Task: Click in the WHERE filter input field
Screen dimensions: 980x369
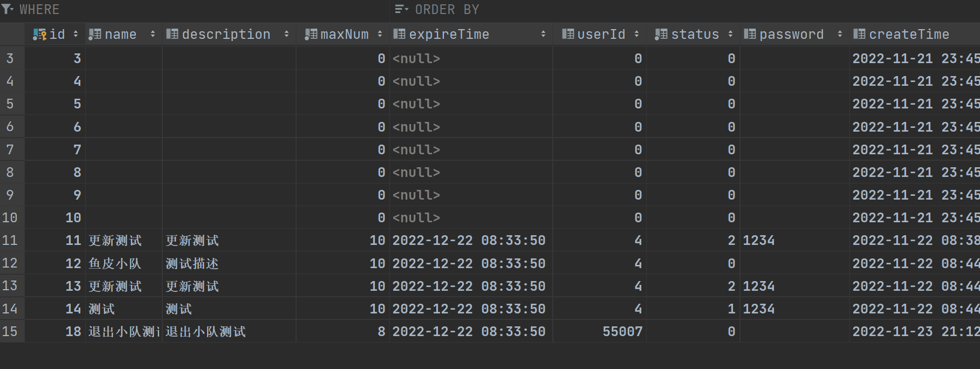Action: tap(216, 10)
